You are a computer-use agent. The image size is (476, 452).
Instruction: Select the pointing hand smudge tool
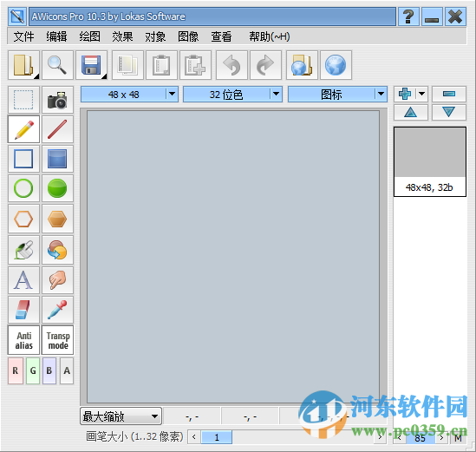coord(57,280)
